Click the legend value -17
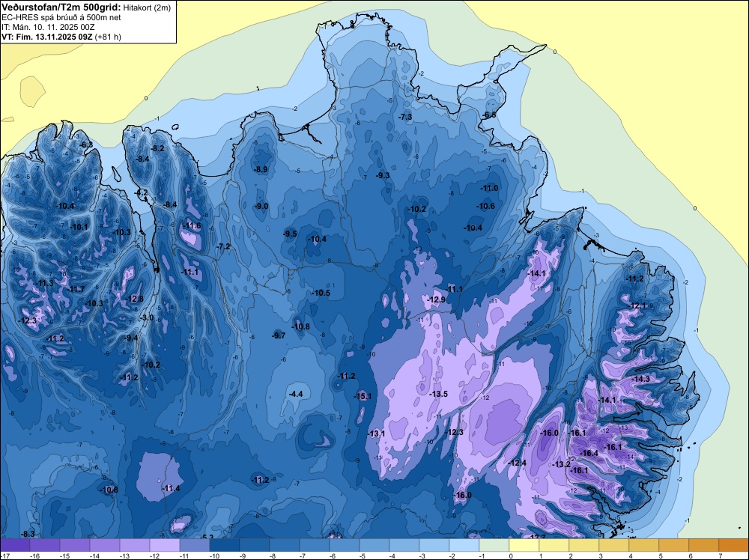The height and width of the screenshot is (560, 749). click(4, 556)
